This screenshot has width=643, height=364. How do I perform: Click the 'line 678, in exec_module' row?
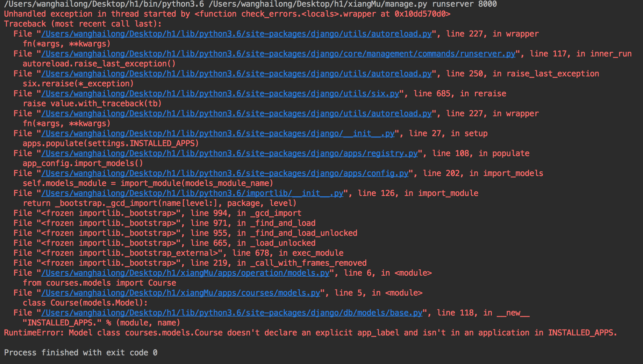[x=178, y=253]
